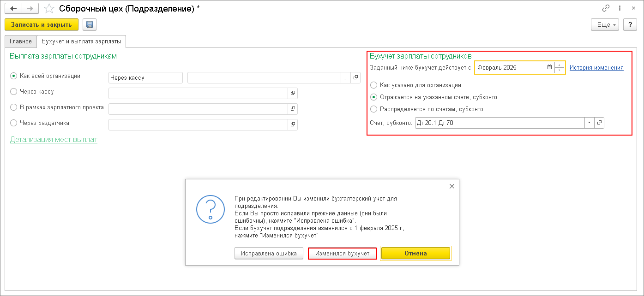Click the copy link chain icon
The image size is (644, 296).
coord(606,8)
